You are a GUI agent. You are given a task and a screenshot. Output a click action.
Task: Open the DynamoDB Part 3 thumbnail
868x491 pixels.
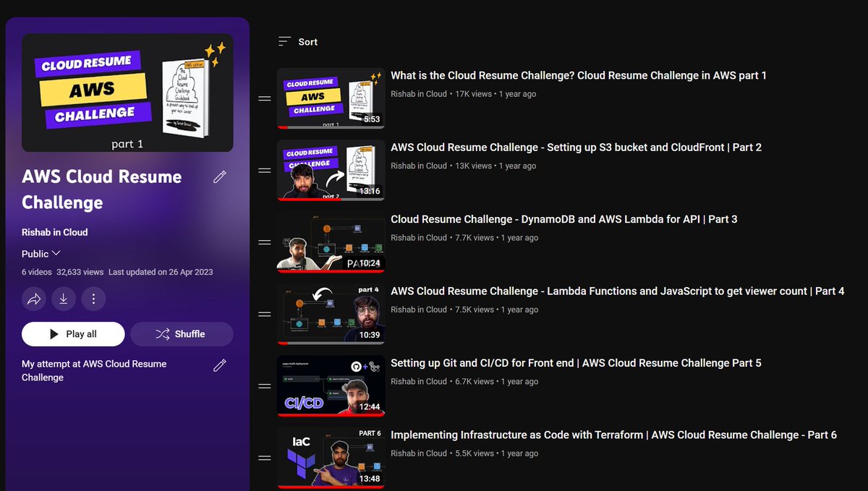tap(331, 242)
